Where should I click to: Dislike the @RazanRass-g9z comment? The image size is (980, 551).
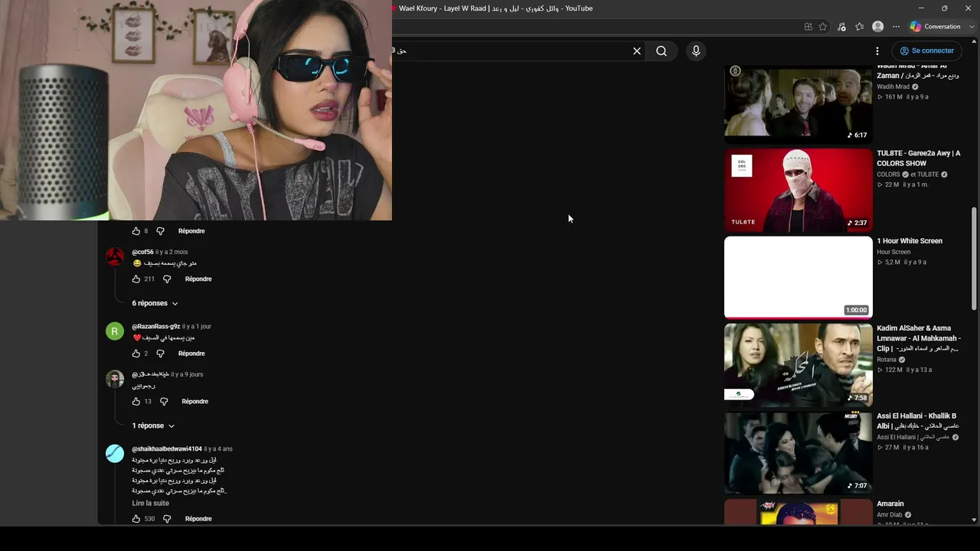(160, 354)
